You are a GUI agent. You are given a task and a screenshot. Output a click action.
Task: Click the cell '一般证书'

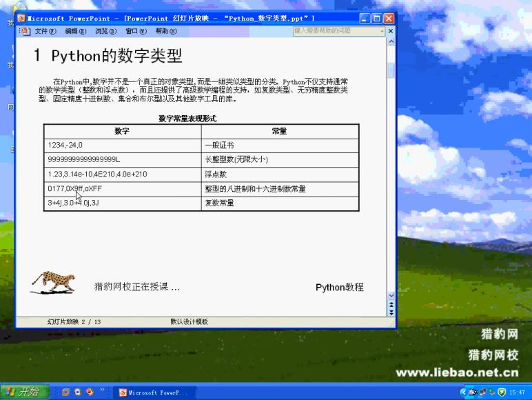pos(280,146)
